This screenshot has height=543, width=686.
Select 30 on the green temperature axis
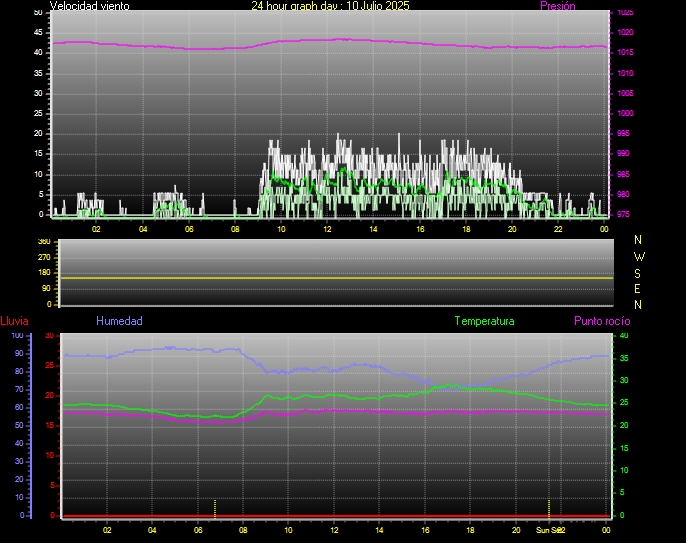tap(624, 380)
